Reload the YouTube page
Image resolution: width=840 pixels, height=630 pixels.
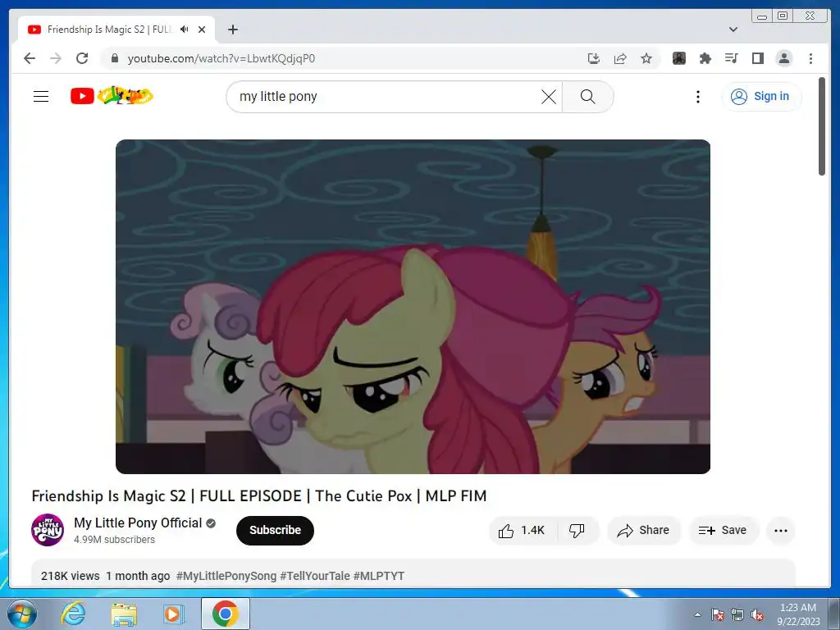(x=82, y=58)
